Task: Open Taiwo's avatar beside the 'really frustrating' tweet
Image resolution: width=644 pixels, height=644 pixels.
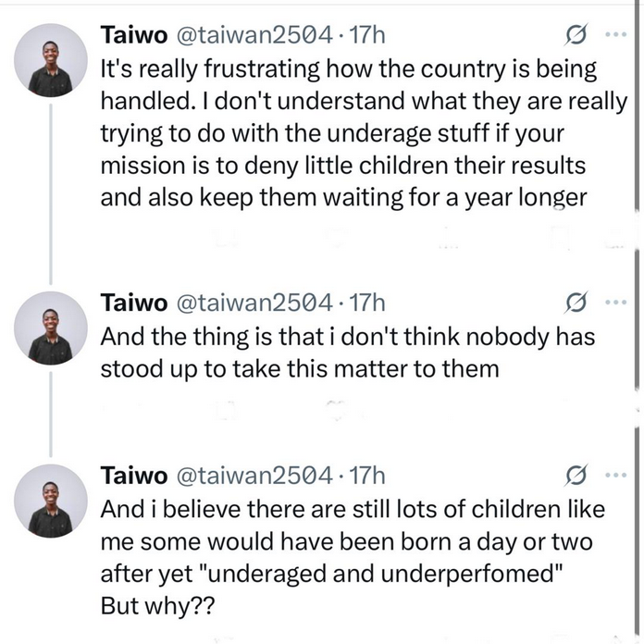Action: click(x=51, y=60)
